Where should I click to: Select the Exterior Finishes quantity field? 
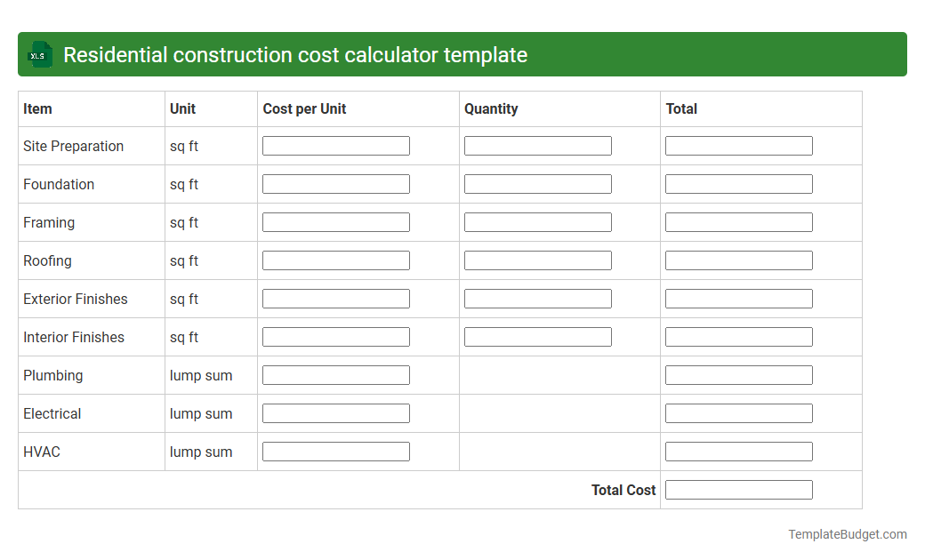click(x=537, y=298)
